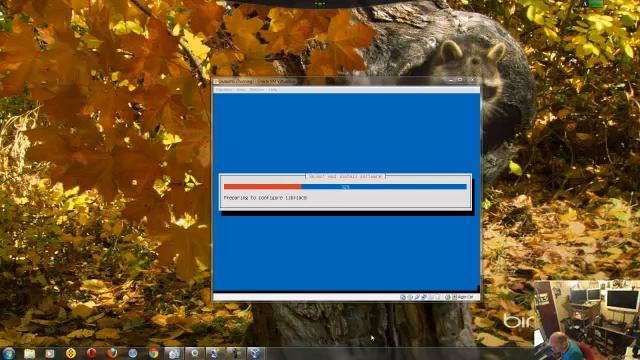Viewport: 640px width, 360px height.
Task: Click the 'Preparing to configure' status text
Action: click(x=265, y=198)
